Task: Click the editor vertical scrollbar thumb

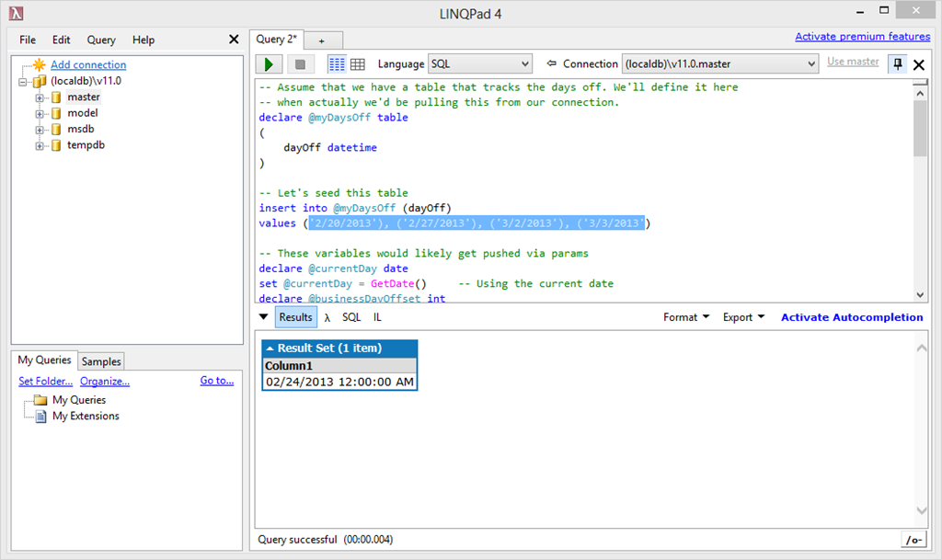Action: point(920,128)
